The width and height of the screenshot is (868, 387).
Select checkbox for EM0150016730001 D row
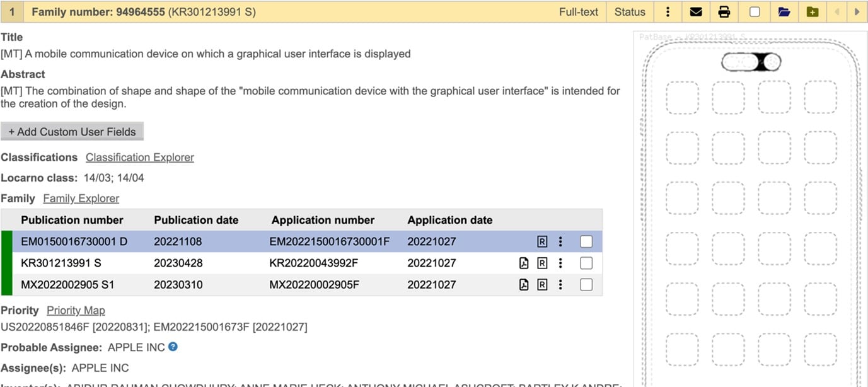[586, 241]
